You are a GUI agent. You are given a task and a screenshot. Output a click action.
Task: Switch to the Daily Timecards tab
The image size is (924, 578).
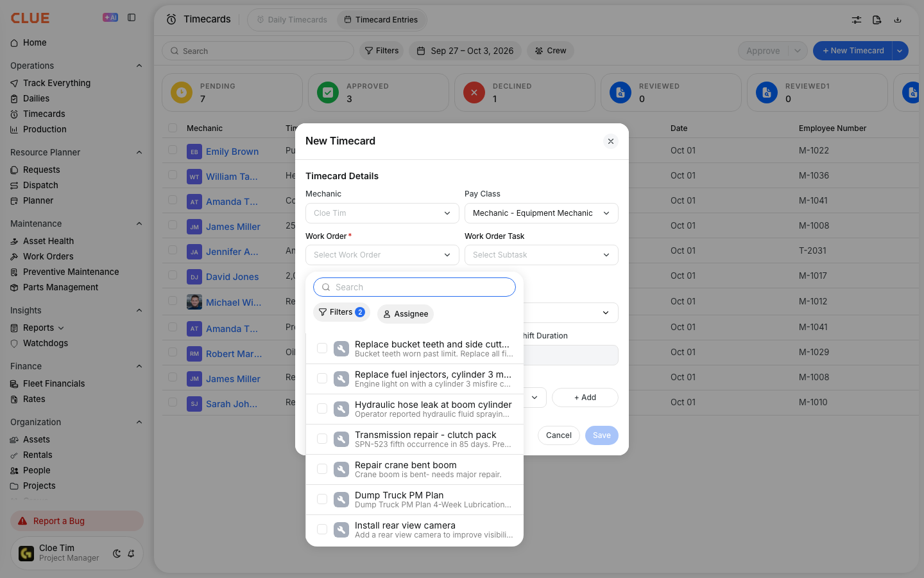click(x=292, y=20)
